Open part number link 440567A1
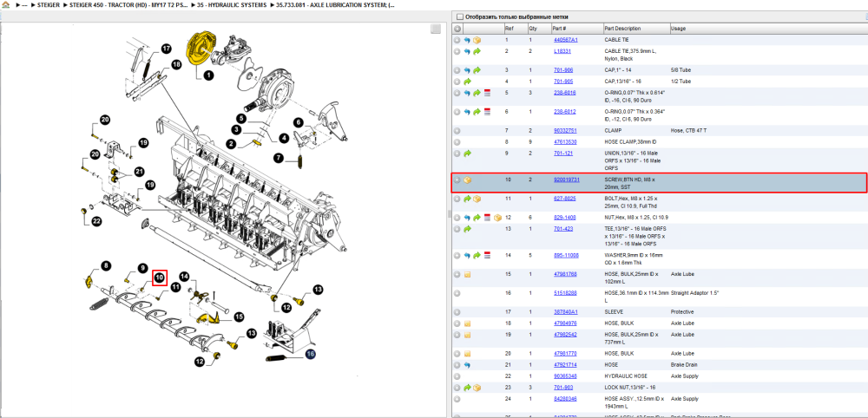 (x=565, y=40)
